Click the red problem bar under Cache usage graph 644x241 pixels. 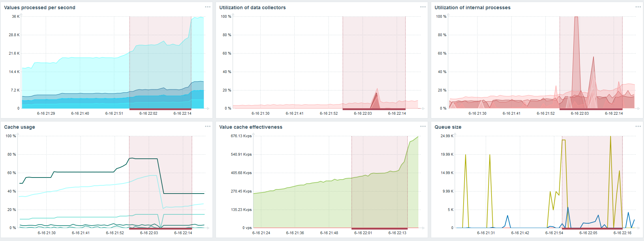tap(160, 229)
